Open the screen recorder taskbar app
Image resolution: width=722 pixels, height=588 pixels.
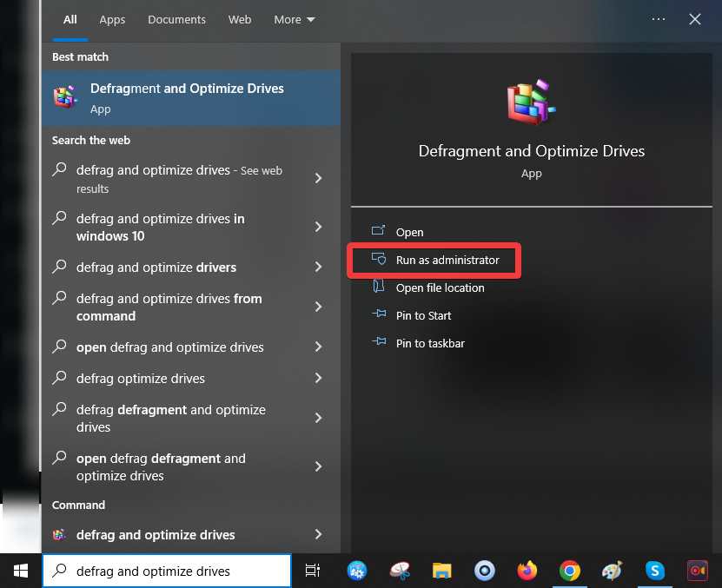coord(697,571)
